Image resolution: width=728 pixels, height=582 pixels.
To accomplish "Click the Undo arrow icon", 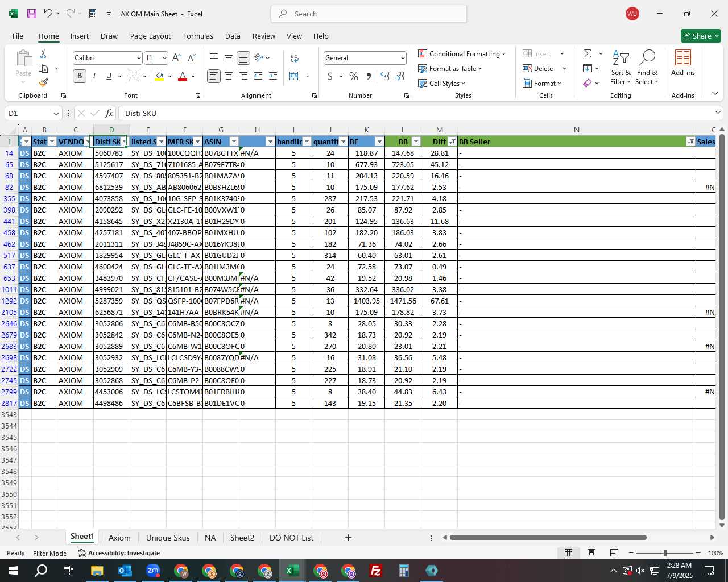I will pos(48,14).
